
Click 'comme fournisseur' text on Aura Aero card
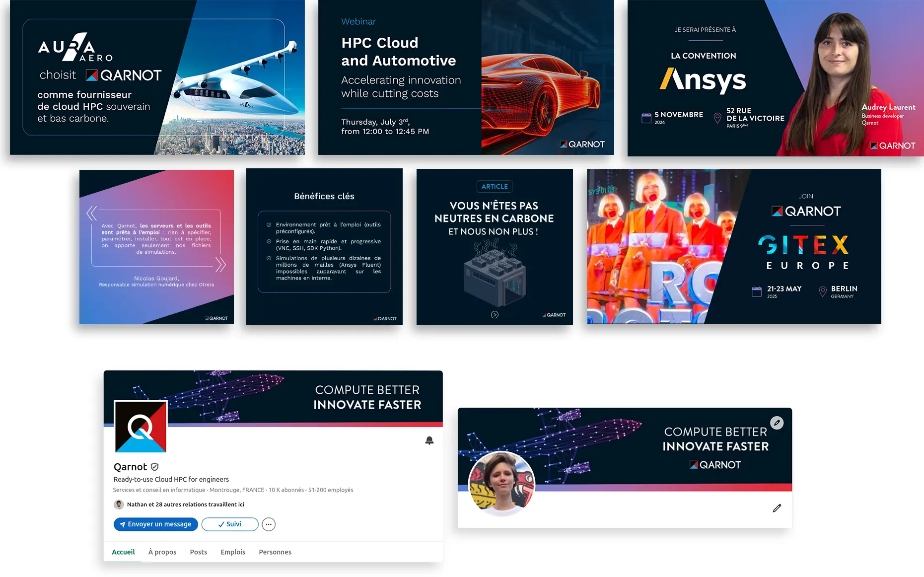click(x=84, y=95)
